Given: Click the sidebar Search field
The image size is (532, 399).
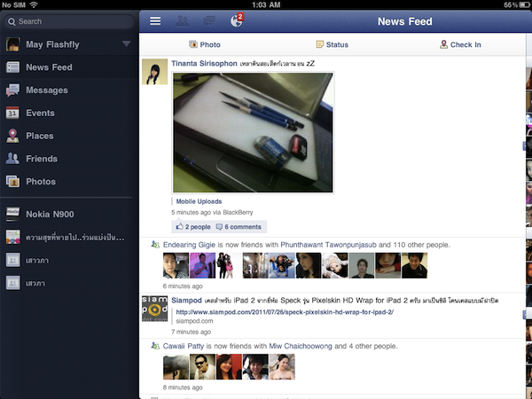Looking at the screenshot, I should (66, 21).
